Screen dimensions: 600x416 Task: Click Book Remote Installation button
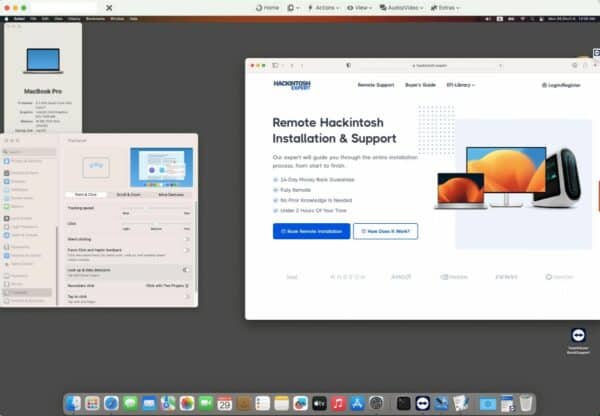tap(311, 231)
